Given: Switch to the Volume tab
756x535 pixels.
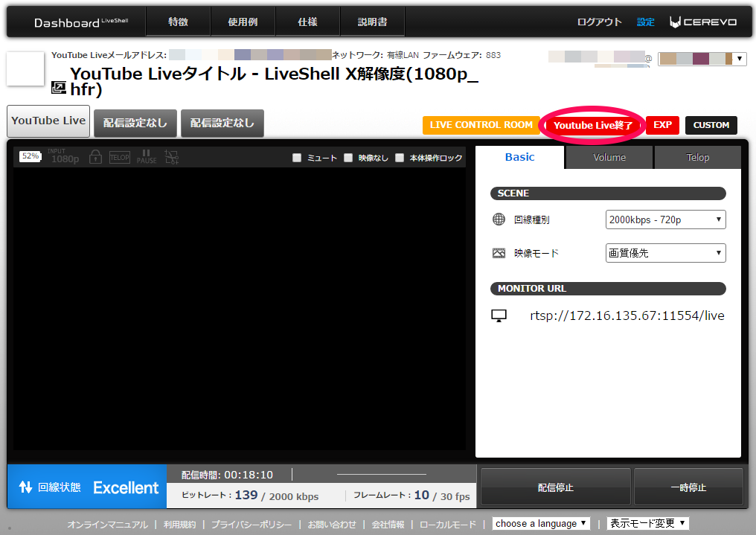Looking at the screenshot, I should pyautogui.click(x=609, y=158).
